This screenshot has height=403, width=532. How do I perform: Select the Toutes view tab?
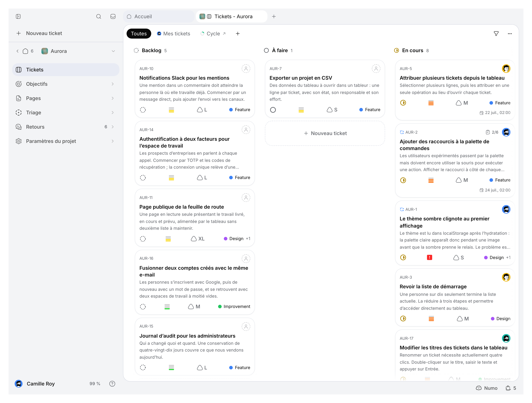point(139,34)
